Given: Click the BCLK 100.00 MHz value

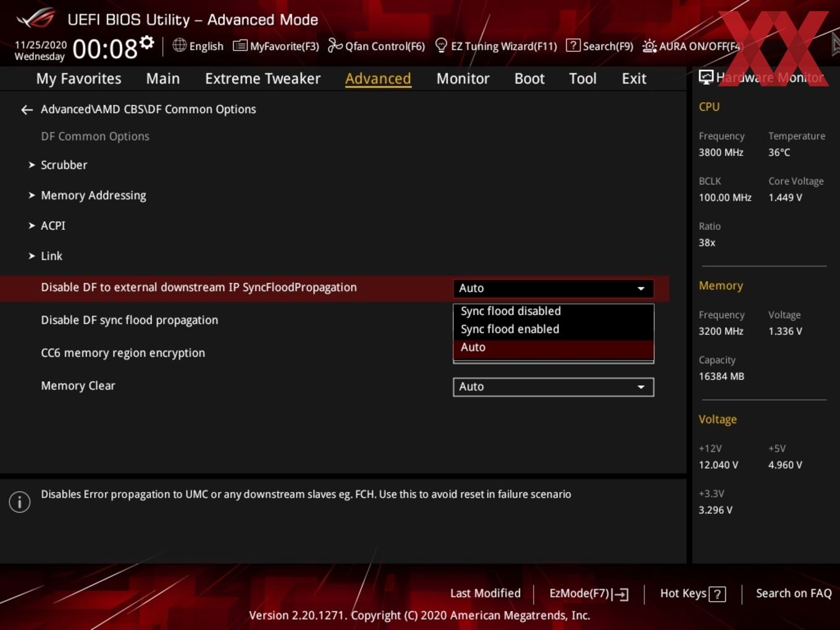Looking at the screenshot, I should coord(725,198).
